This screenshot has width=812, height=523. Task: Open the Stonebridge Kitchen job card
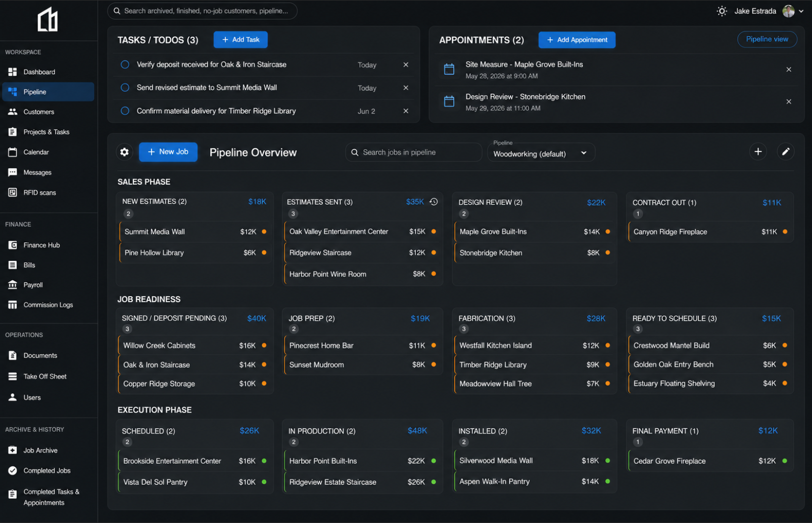(x=535, y=253)
